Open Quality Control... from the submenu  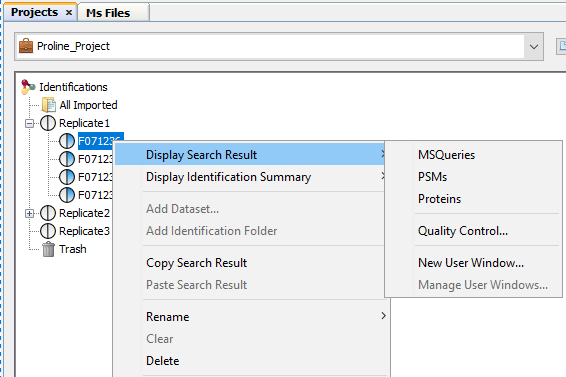[x=463, y=231]
